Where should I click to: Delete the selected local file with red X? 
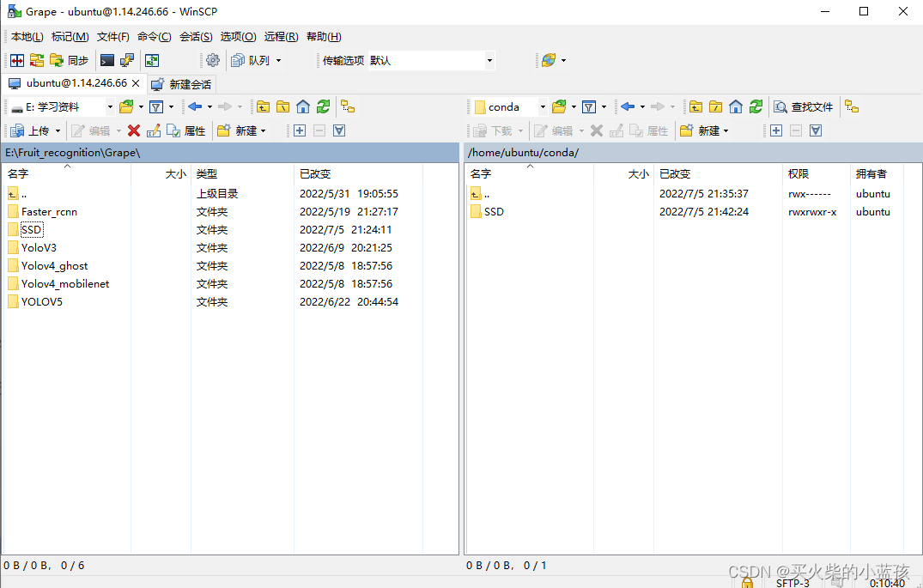[x=134, y=130]
